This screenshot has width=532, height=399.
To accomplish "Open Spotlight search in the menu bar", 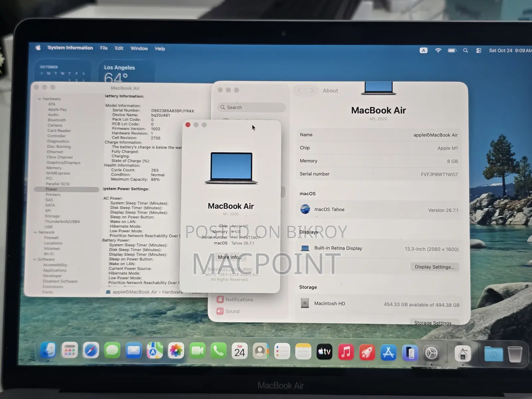I will tap(465, 51).
